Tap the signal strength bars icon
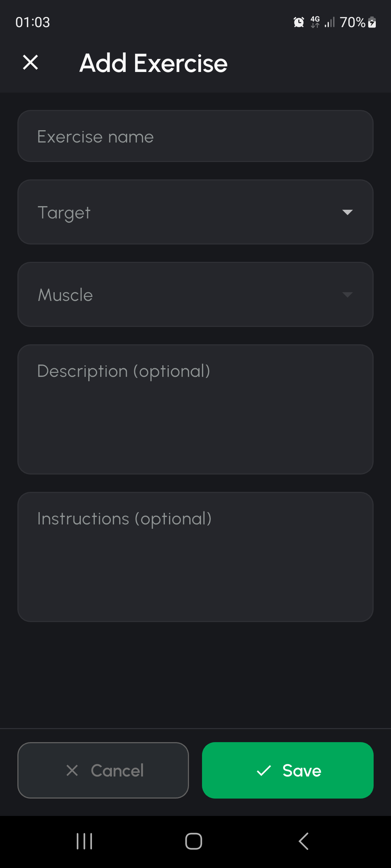Image resolution: width=391 pixels, height=868 pixels. 329,22
